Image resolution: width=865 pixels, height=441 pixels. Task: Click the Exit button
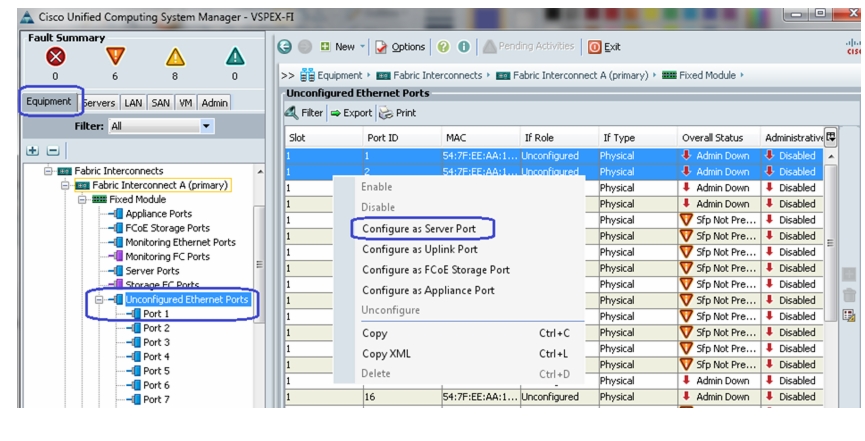604,47
